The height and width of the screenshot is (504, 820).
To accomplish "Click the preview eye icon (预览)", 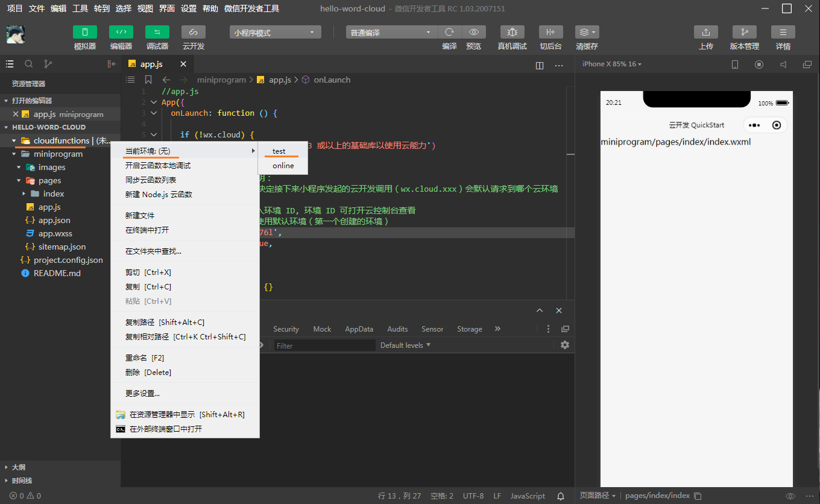I will pos(474,32).
